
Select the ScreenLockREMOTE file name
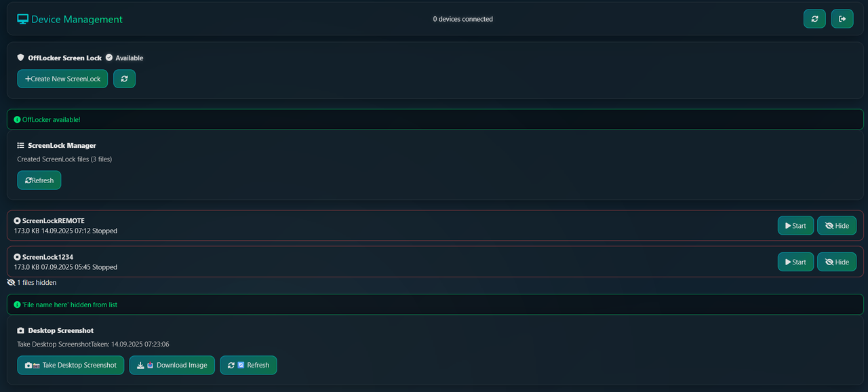54,220
